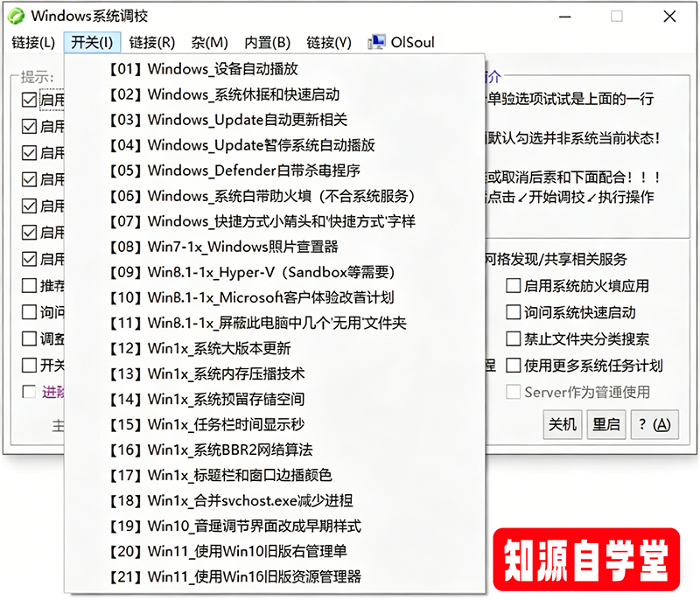This screenshot has width=700, height=600.
Task: Open the 链接(L) menu
Action: tap(33, 42)
